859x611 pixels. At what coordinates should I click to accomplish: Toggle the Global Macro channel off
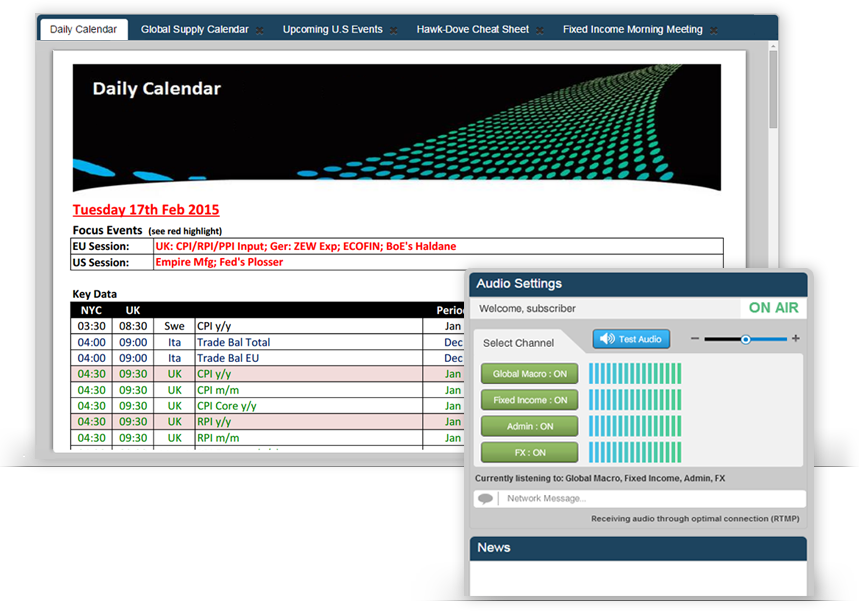click(529, 374)
